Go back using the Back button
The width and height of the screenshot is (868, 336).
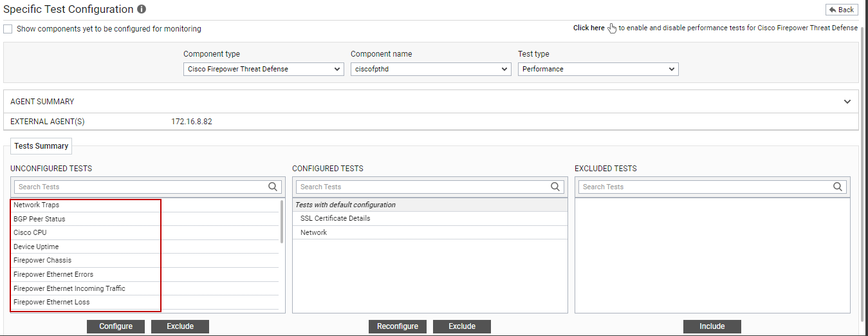click(842, 10)
